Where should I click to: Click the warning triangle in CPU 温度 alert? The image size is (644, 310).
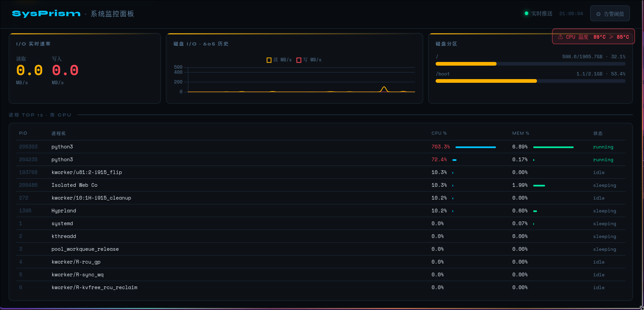click(560, 37)
